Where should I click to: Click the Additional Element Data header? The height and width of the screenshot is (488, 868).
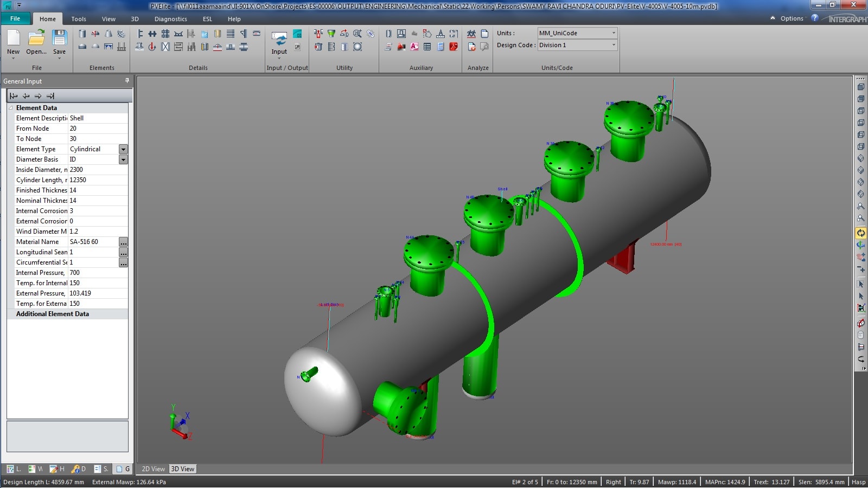pos(68,314)
